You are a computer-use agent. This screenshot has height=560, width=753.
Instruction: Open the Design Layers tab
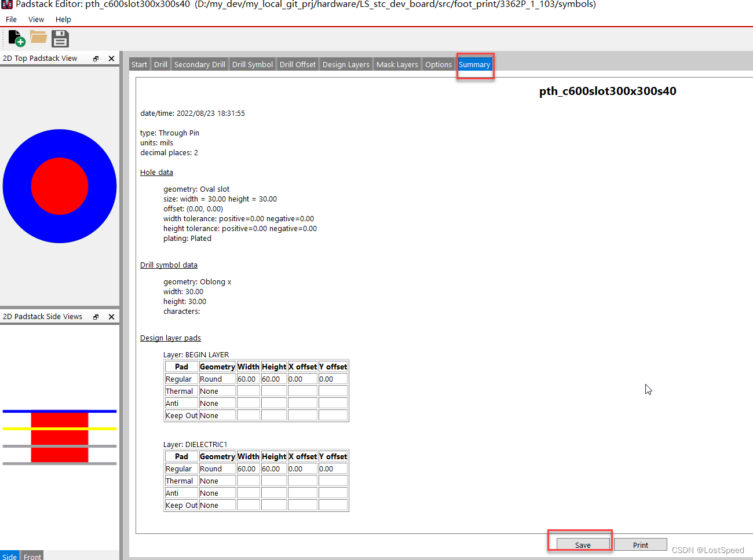tap(346, 64)
